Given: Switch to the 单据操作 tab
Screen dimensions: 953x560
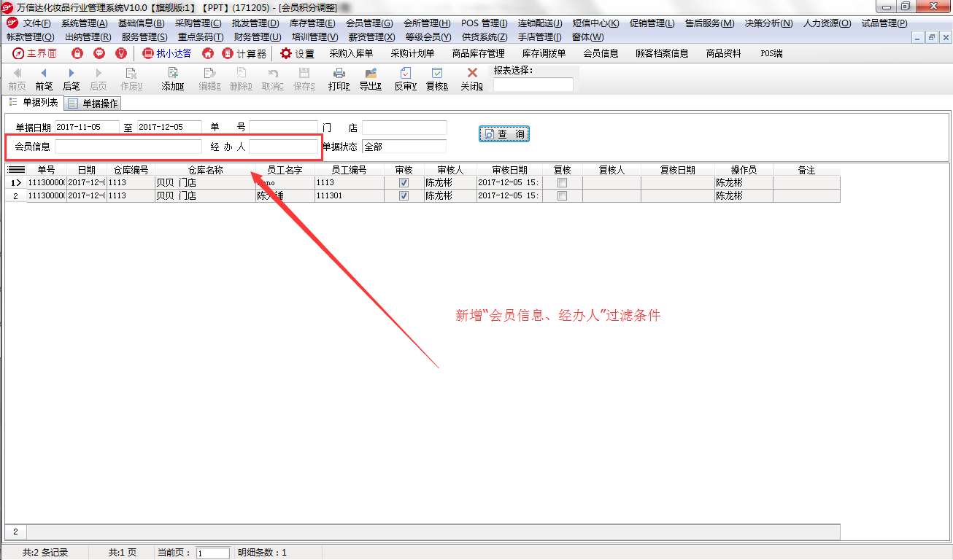Looking at the screenshot, I should 93,104.
